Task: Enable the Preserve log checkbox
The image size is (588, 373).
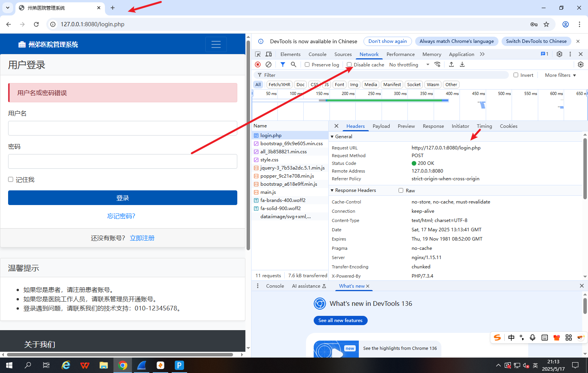Action: point(307,64)
